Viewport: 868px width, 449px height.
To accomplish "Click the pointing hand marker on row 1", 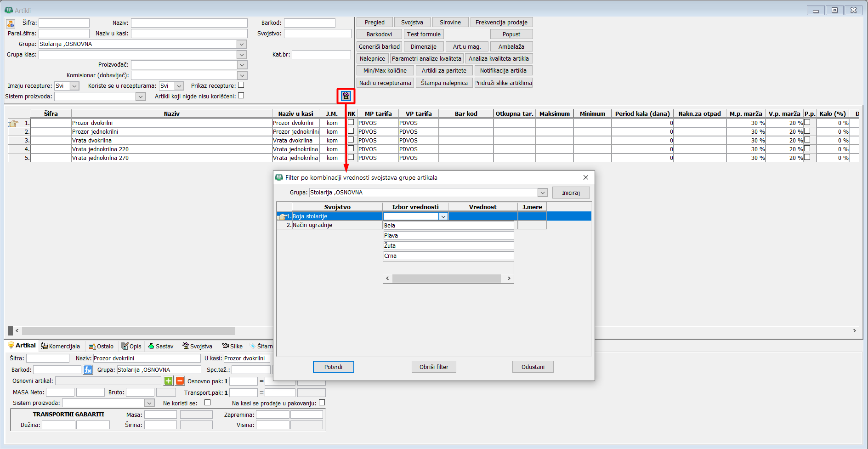I will point(13,123).
